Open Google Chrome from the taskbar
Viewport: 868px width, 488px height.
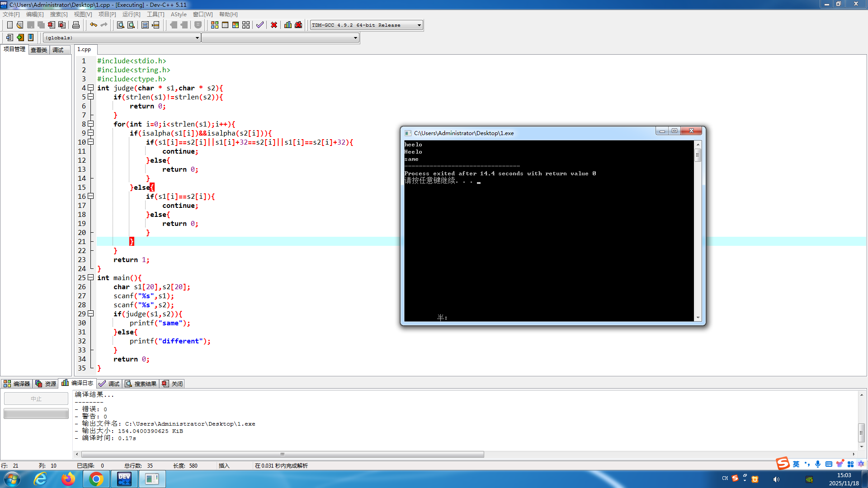point(96,479)
